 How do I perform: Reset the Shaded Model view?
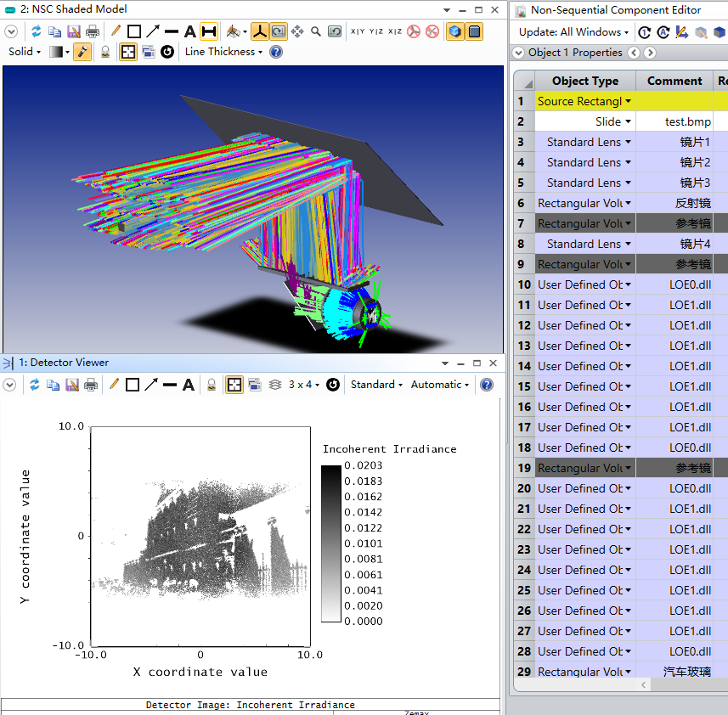pyautogui.click(x=335, y=31)
